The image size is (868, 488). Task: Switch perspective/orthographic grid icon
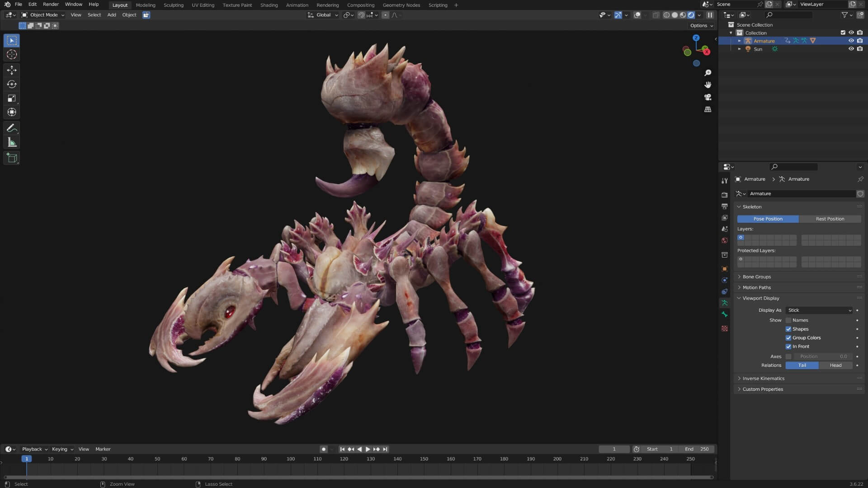coord(708,109)
